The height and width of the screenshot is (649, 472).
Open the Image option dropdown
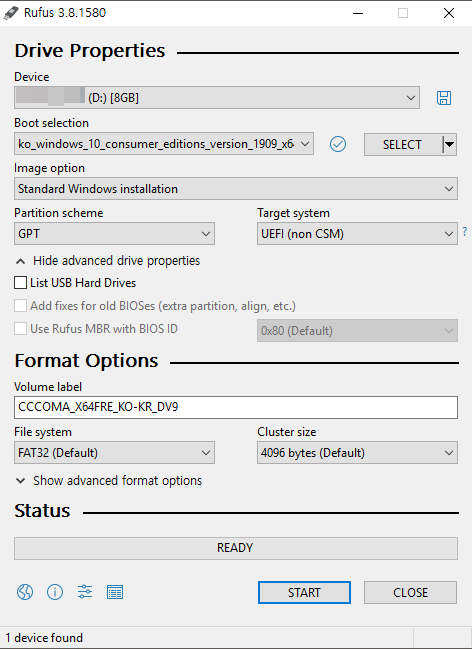coord(236,189)
